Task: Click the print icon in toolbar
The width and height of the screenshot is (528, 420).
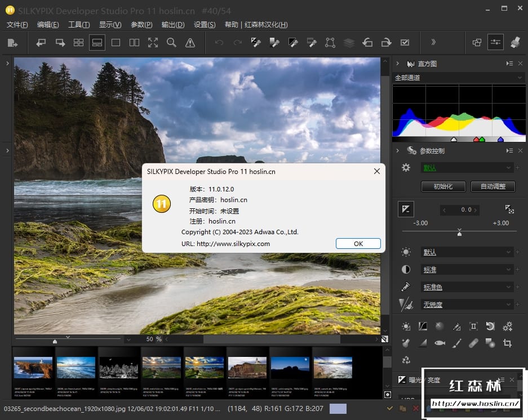Action: (515, 42)
